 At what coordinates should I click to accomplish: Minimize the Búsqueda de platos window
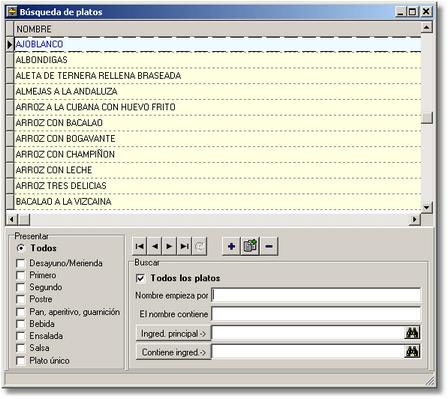[401, 12]
